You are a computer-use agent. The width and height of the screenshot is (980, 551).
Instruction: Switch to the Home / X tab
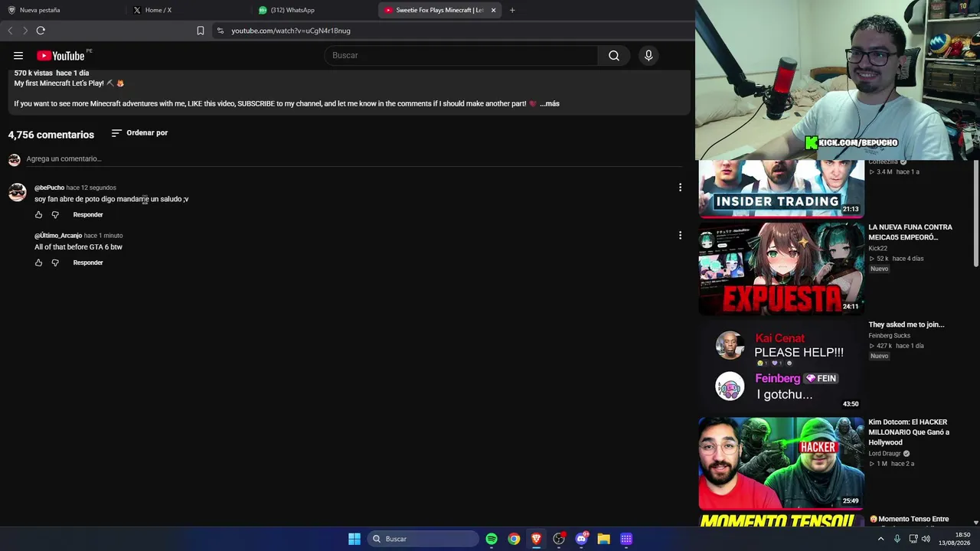(x=158, y=10)
